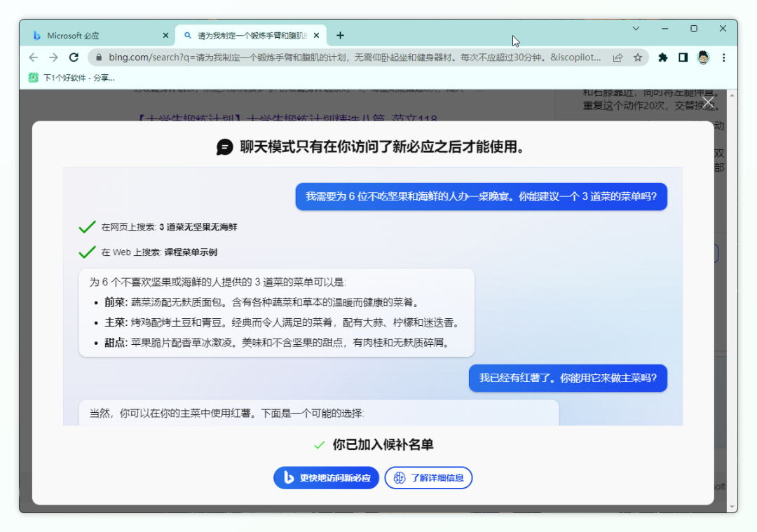Image resolution: width=757 pixels, height=532 pixels.
Task: Close the chat mode popup with X
Action: tap(709, 103)
